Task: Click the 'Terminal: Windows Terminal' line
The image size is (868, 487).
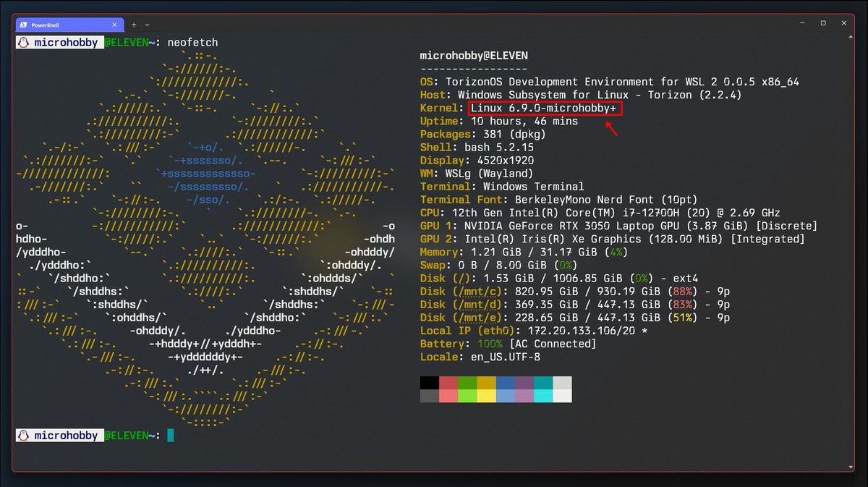Action: pos(502,187)
